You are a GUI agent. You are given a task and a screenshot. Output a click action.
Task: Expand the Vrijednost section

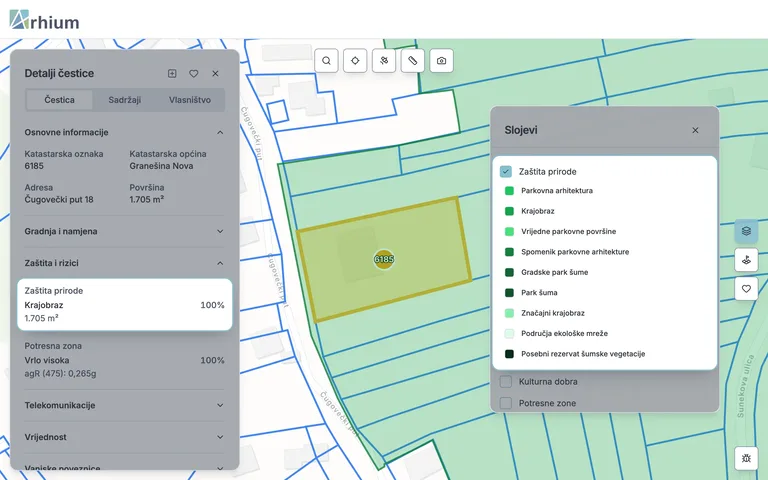click(124, 437)
